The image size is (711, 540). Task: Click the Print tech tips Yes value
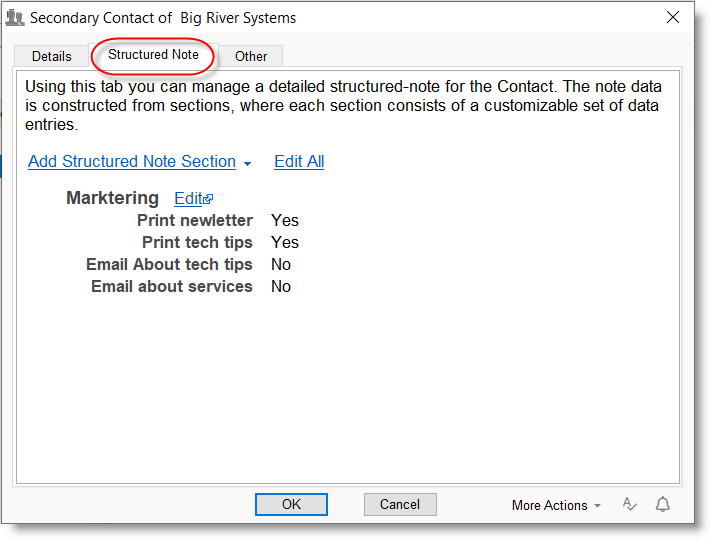pyautogui.click(x=284, y=242)
